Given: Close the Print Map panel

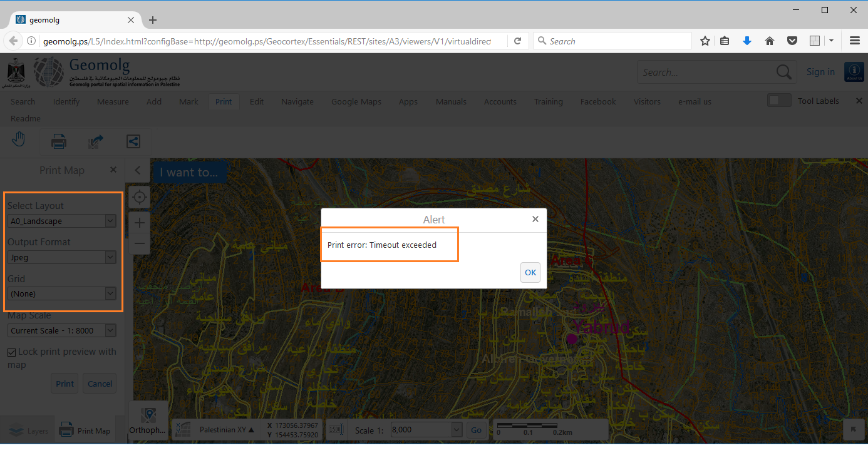Looking at the screenshot, I should 113,170.
